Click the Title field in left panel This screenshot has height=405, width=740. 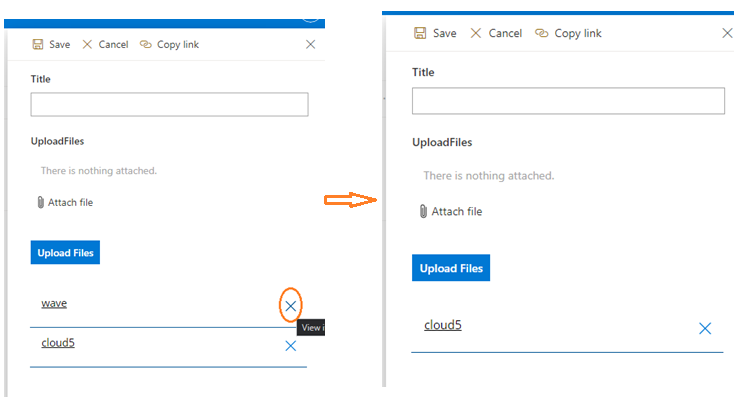tap(169, 105)
